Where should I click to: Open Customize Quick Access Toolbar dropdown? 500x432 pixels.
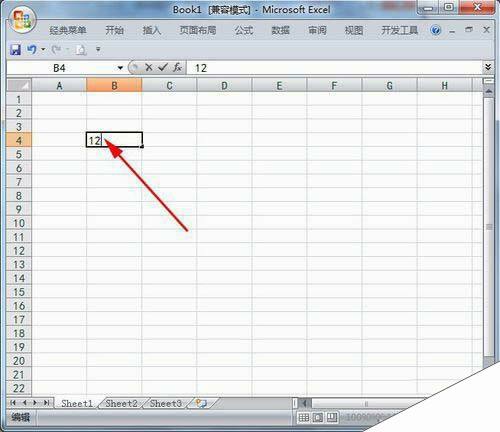point(98,49)
